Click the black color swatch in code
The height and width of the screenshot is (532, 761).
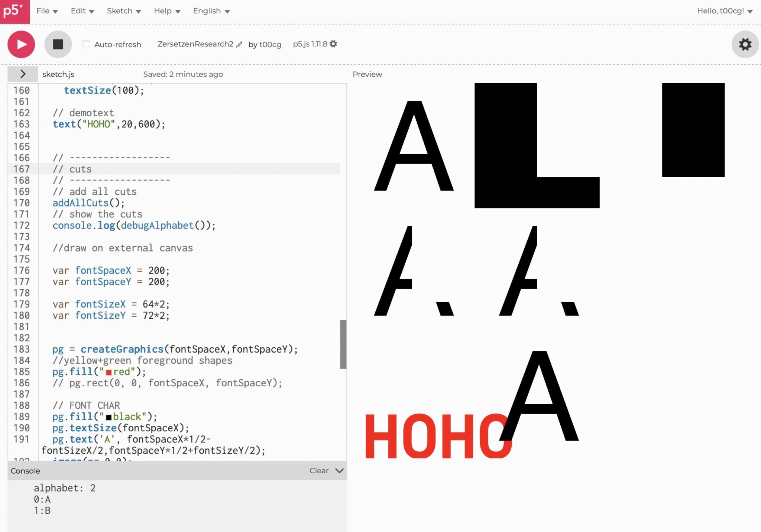109,417
